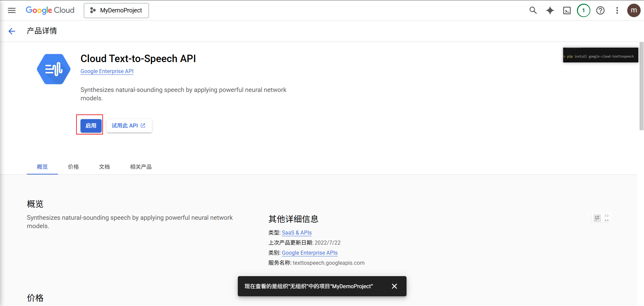This screenshot has width=644, height=306.
Task: Click the Google Cloud logo
Action: tap(50, 10)
